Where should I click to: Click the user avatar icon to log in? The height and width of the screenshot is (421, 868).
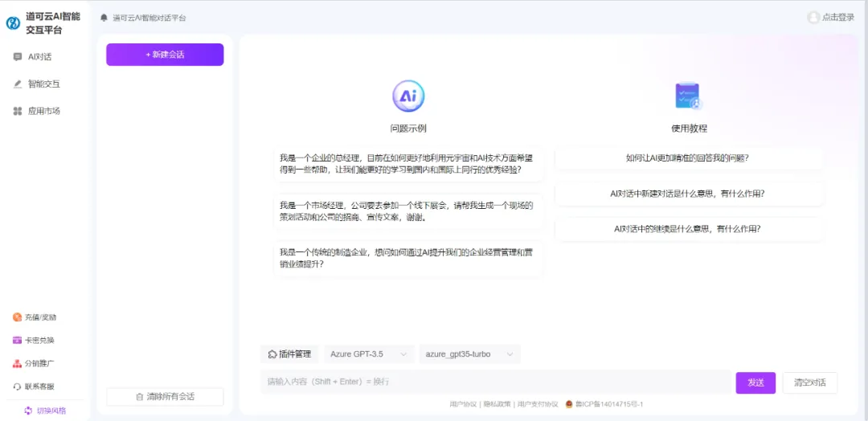point(813,17)
